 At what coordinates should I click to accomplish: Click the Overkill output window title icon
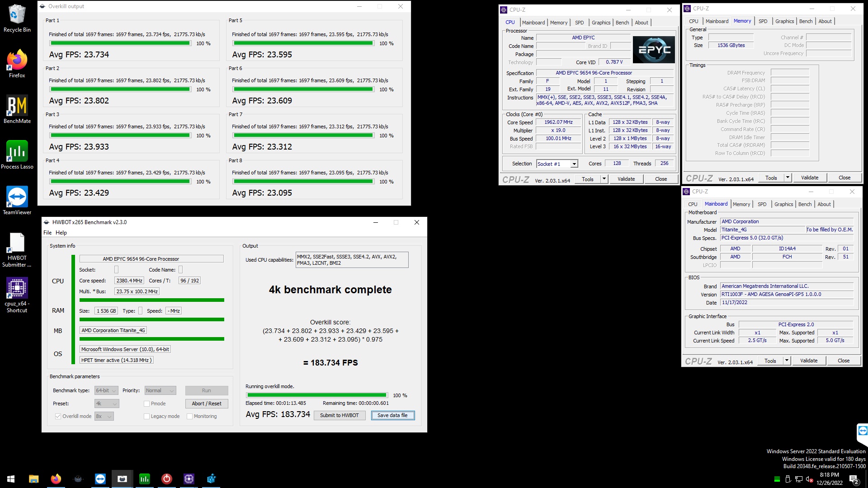tap(42, 6)
